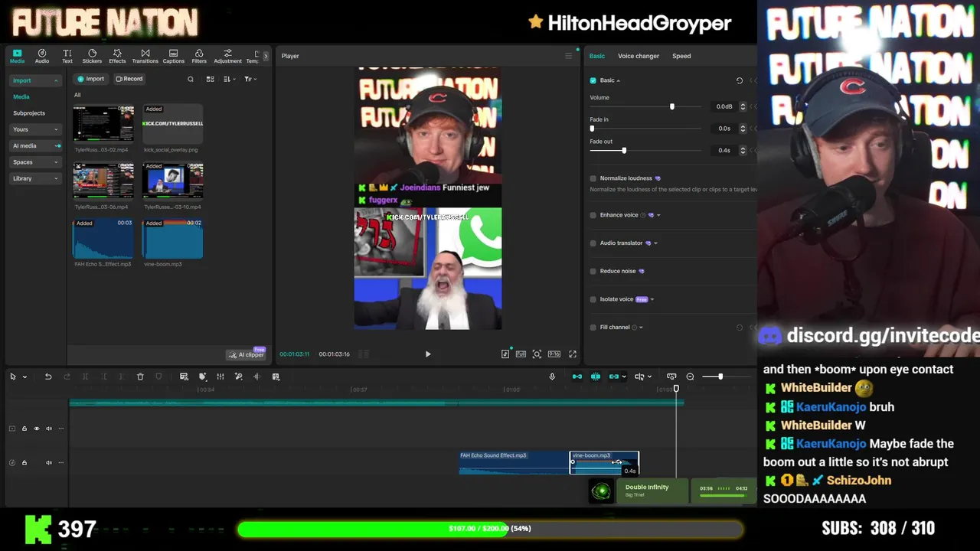
Task: Click the 9:16 aspect ratio icon
Action: pos(554,354)
